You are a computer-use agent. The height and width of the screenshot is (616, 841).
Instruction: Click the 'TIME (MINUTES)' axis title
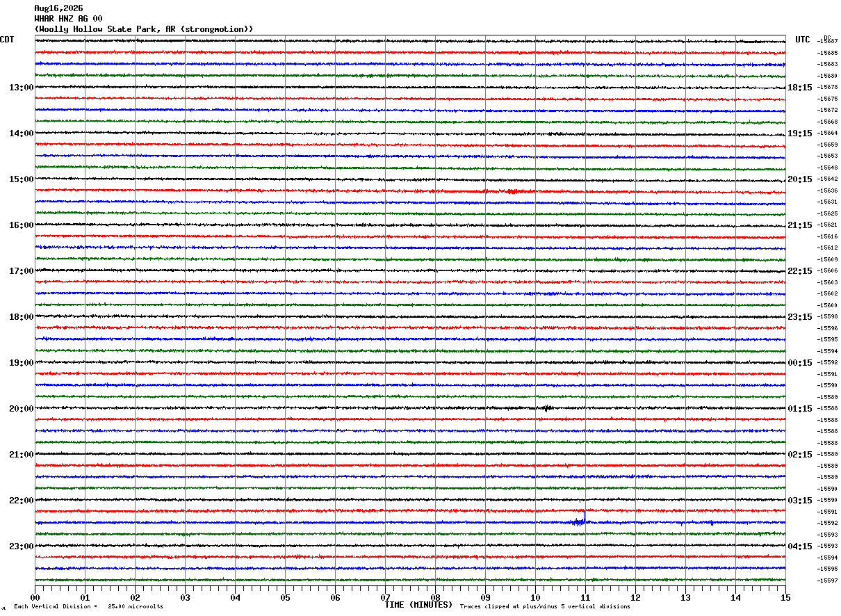point(418,605)
